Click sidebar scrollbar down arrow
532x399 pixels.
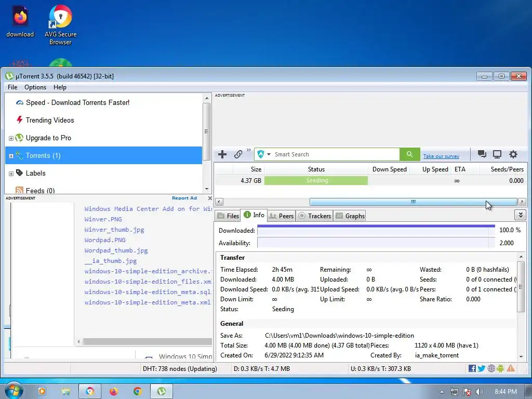point(207,189)
